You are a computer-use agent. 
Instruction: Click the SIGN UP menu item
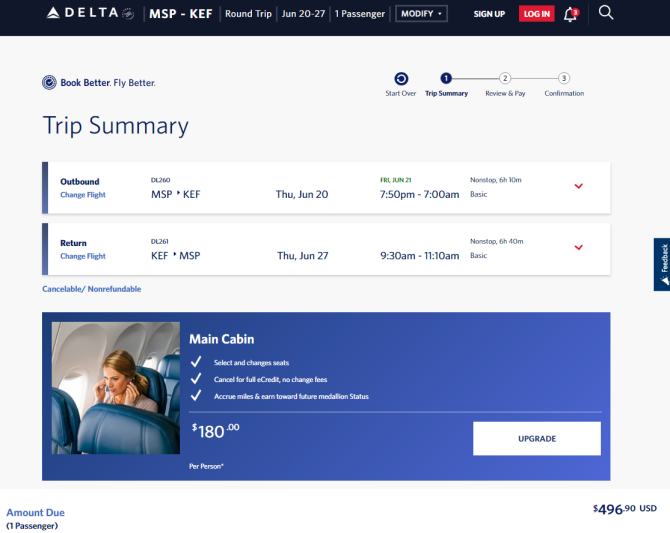489,14
